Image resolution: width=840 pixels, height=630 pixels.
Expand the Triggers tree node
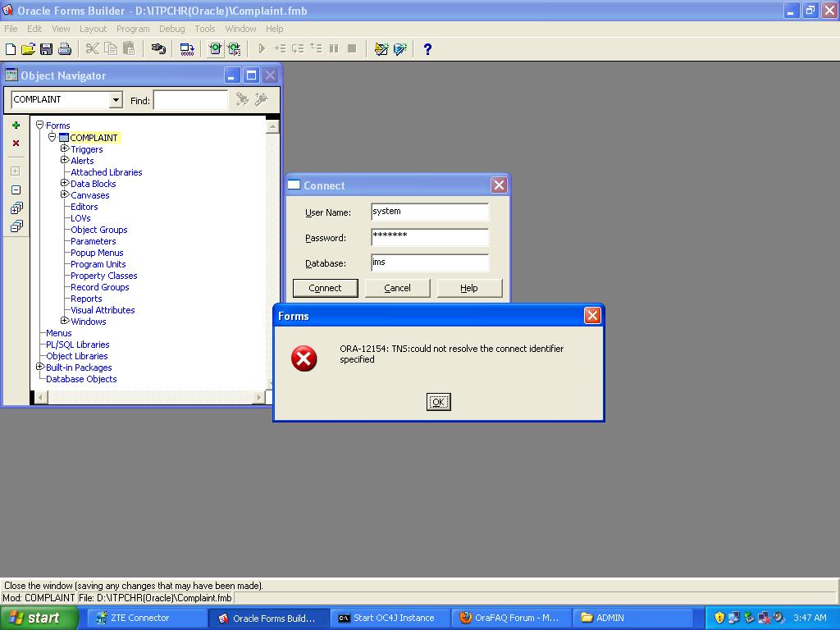click(65, 148)
